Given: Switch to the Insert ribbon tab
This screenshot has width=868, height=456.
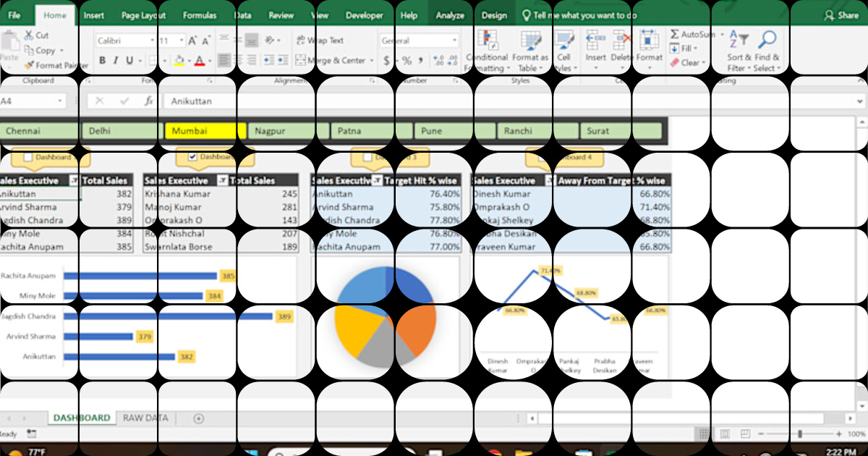Looking at the screenshot, I should (93, 15).
